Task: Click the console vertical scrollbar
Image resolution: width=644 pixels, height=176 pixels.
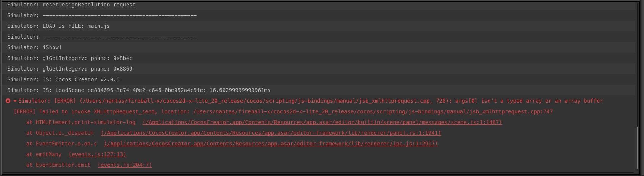Action: tap(637, 147)
